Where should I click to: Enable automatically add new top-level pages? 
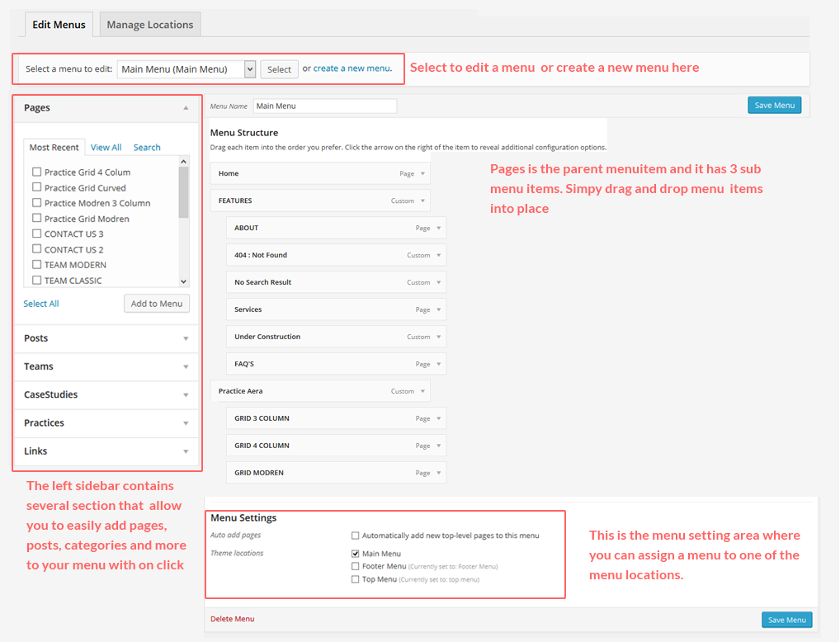point(356,536)
